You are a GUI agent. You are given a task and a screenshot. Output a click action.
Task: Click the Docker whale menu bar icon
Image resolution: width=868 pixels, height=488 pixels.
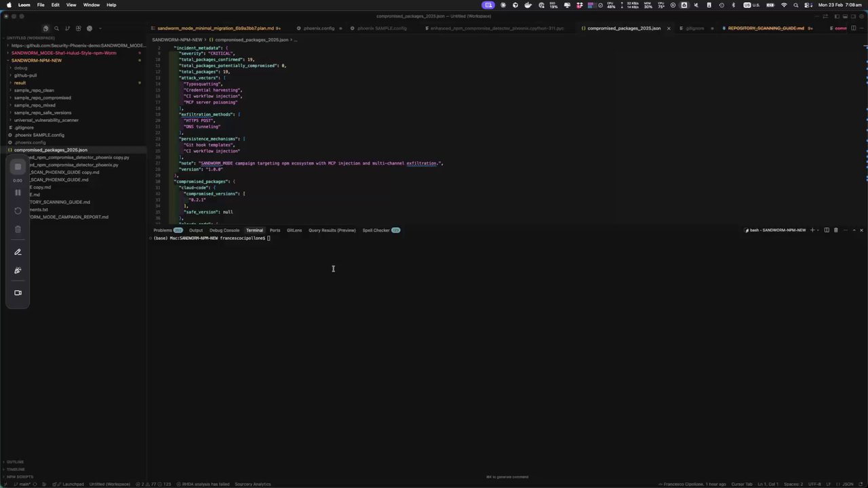528,5
